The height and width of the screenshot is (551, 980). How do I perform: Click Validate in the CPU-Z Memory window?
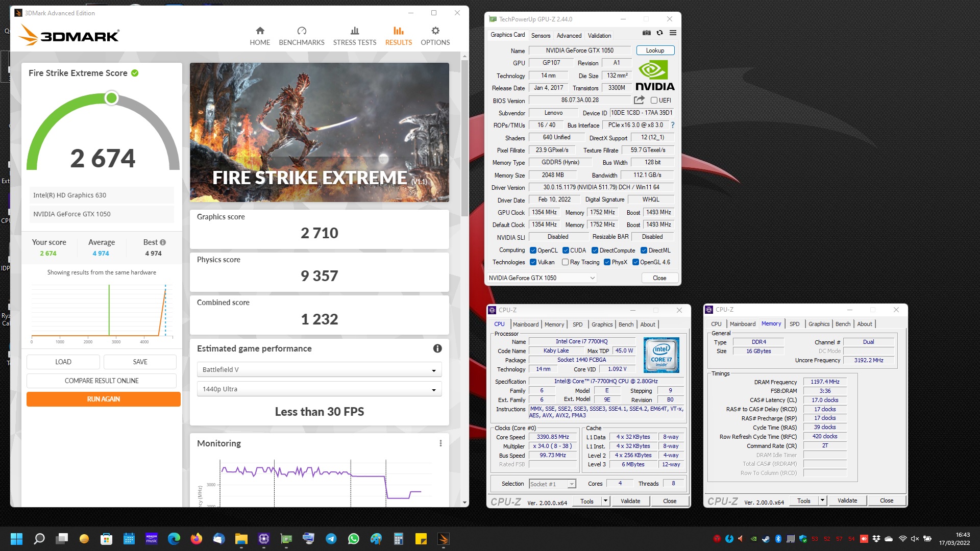[847, 500]
